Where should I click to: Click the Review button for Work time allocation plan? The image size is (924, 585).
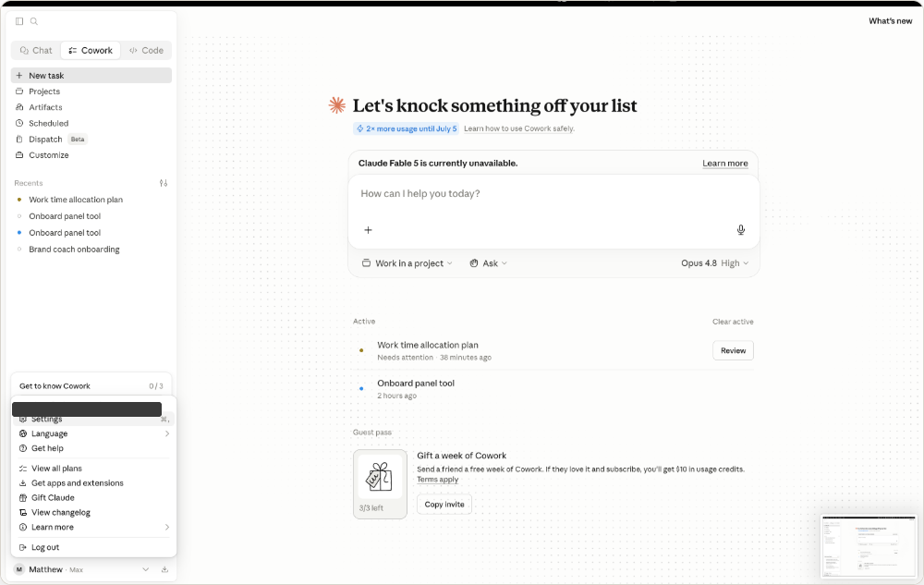pyautogui.click(x=733, y=350)
